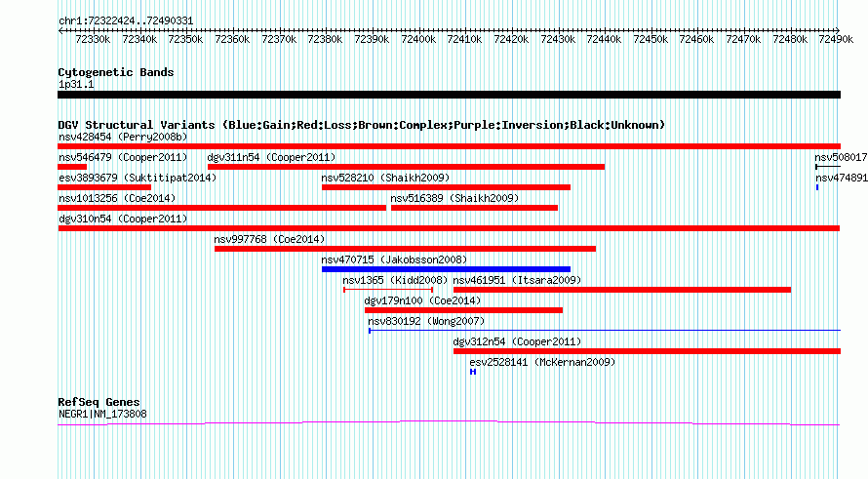Select the long red bar under dgv310n54
868x479 pixels.
449,228
